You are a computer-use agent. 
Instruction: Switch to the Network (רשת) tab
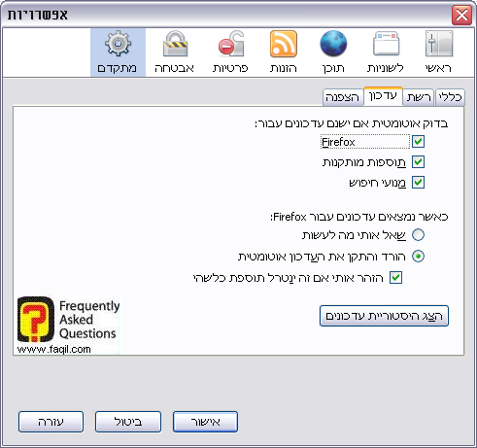tap(419, 97)
